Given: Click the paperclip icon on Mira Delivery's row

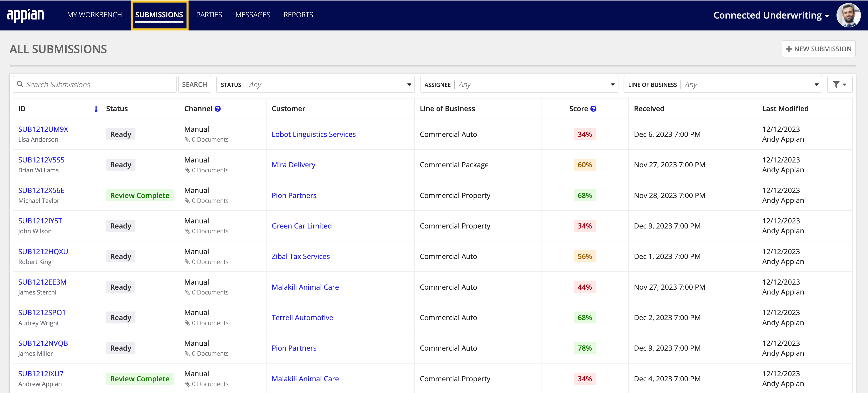Looking at the screenshot, I should pyautogui.click(x=188, y=170).
